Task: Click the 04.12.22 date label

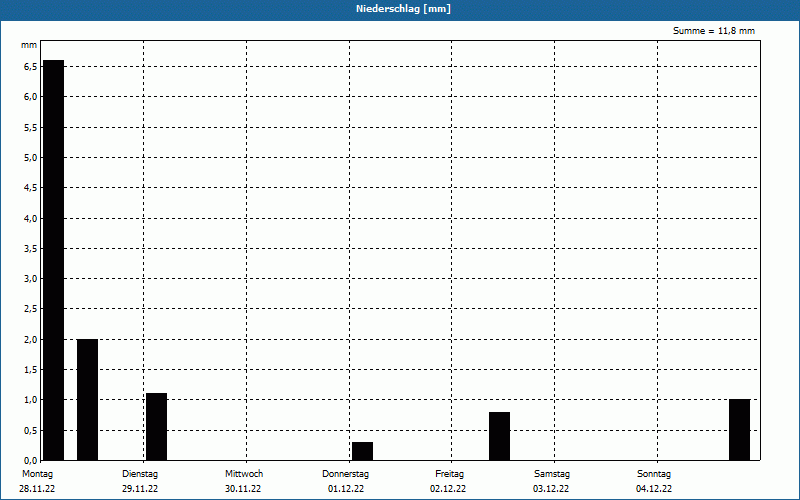Action: (654, 489)
